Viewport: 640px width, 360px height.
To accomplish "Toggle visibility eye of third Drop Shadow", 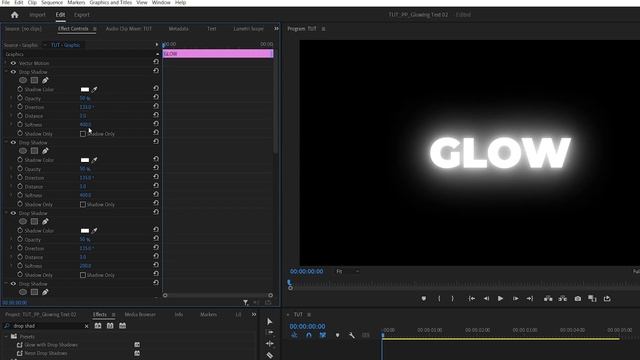I will 13,213.
